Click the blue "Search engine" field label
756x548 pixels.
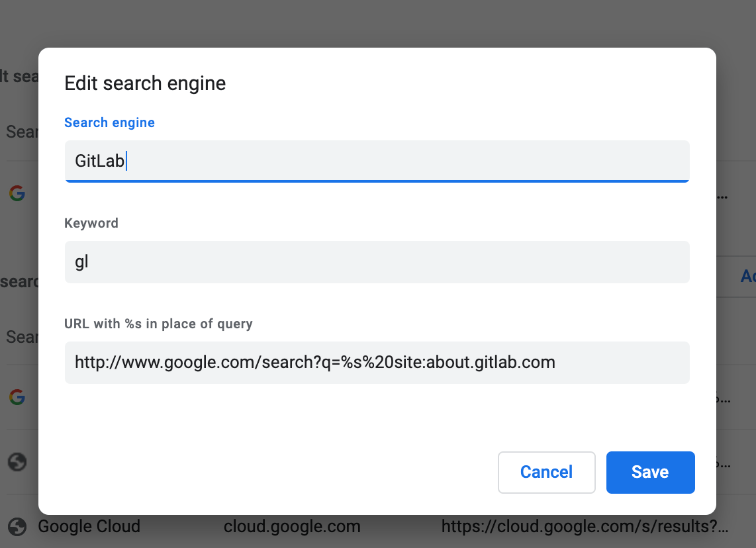pyautogui.click(x=109, y=122)
